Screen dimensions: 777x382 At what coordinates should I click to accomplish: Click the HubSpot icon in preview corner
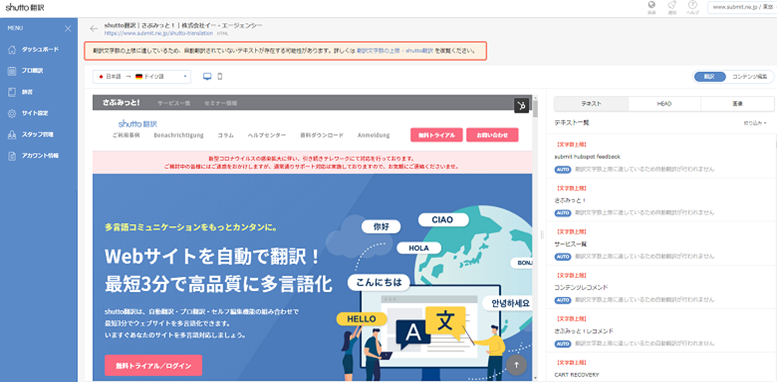tap(521, 105)
